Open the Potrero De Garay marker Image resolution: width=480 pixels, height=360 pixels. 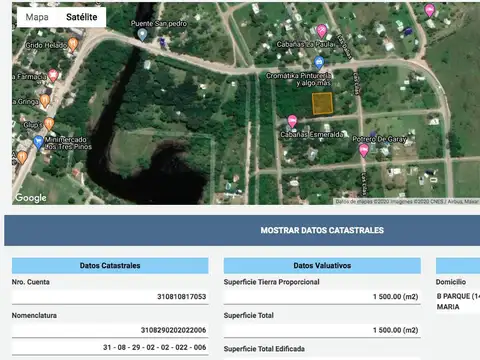coord(364,150)
